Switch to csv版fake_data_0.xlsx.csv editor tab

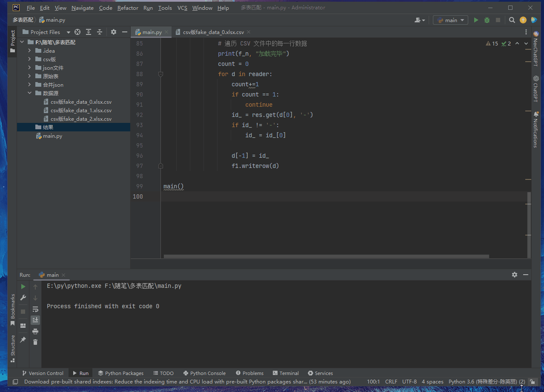click(213, 32)
